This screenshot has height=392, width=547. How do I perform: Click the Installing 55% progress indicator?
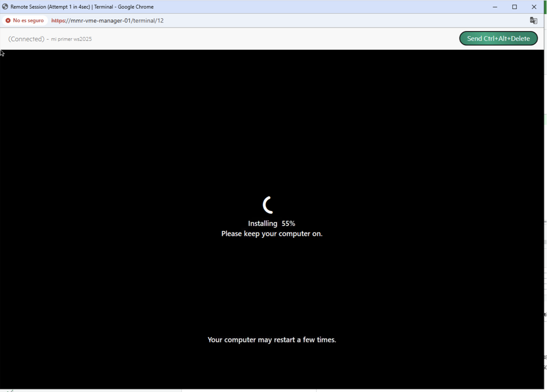(x=272, y=223)
